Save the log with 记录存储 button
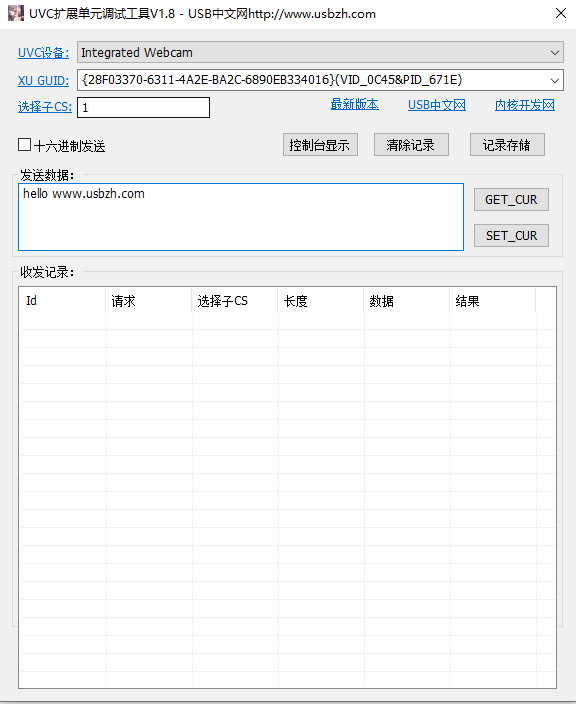This screenshot has width=576, height=704. click(507, 145)
